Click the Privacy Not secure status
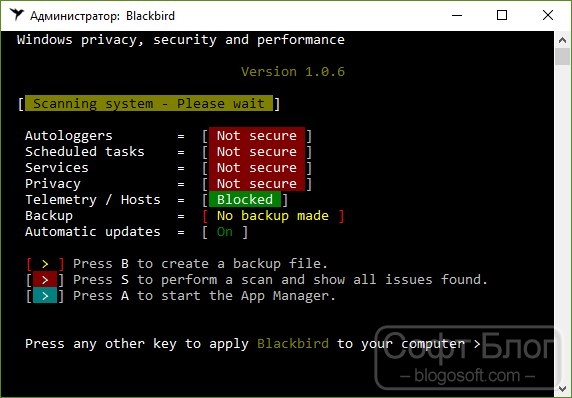 [x=257, y=183]
